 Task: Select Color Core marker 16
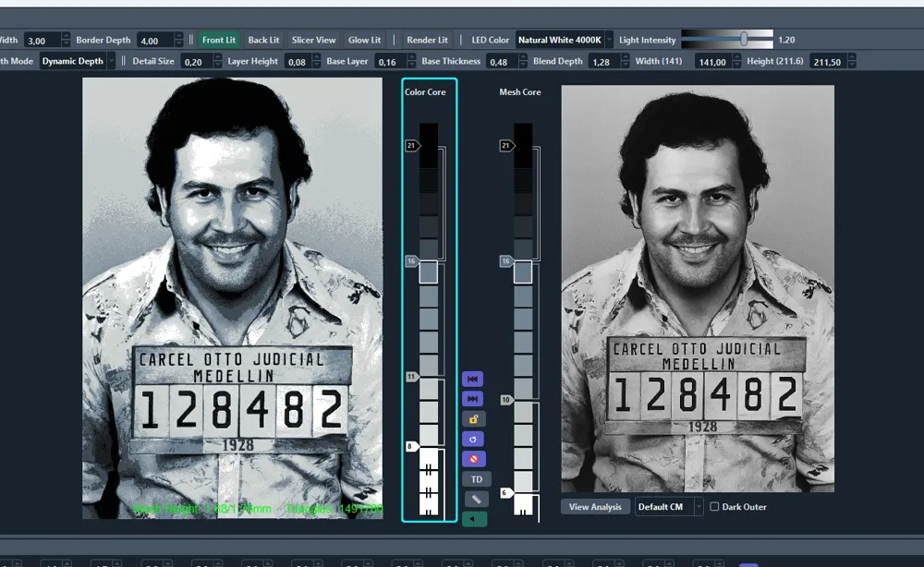(412, 260)
